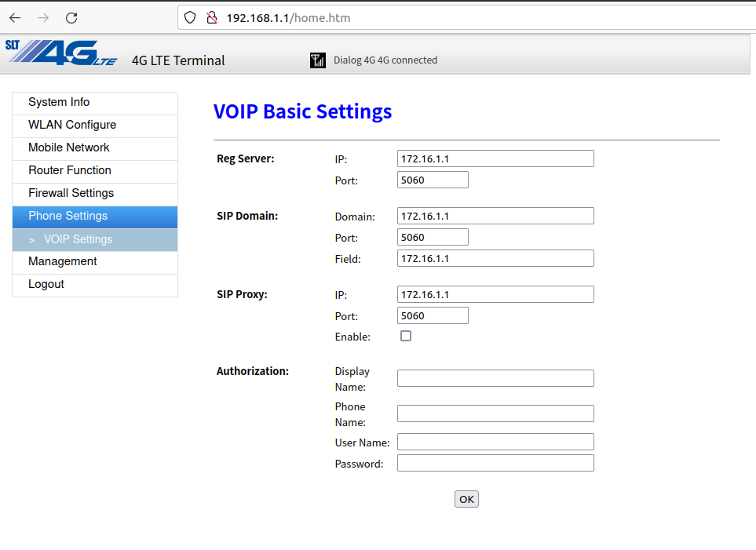Click the 'Enable:' label text

(352, 337)
